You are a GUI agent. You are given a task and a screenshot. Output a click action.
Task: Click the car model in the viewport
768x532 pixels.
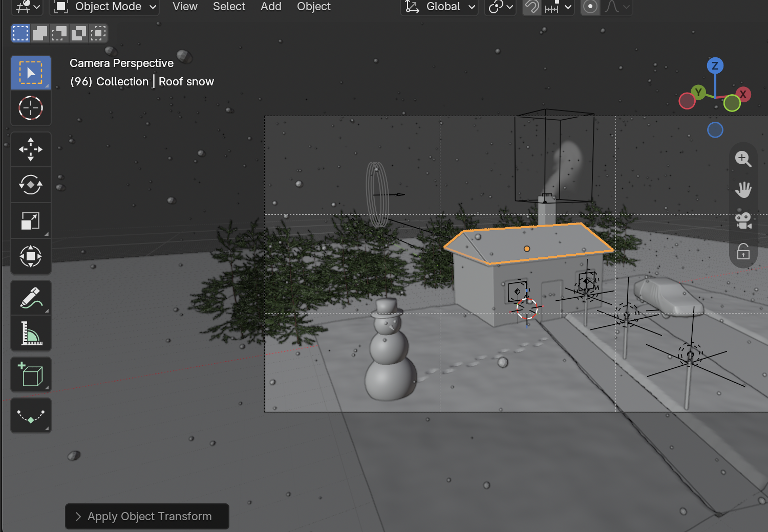pyautogui.click(x=668, y=297)
